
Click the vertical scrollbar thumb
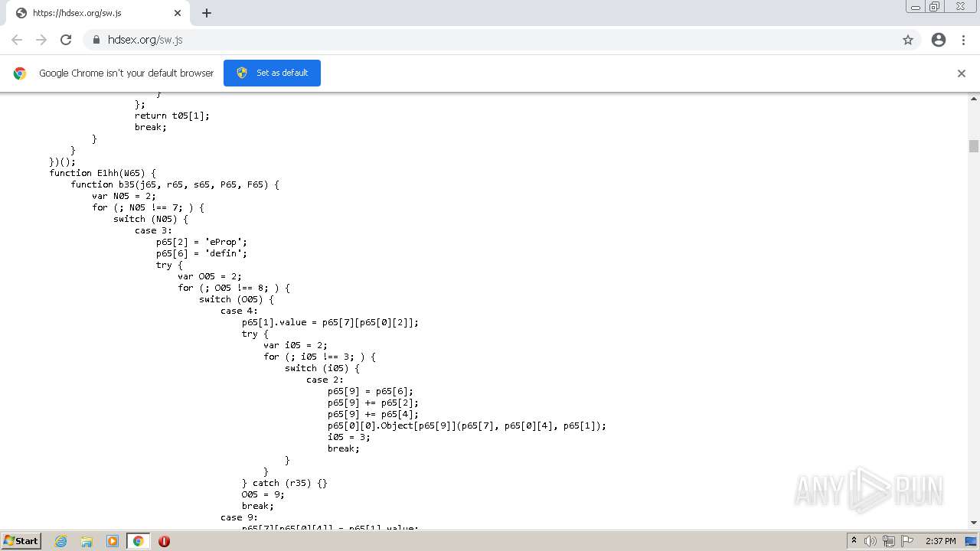974,146
